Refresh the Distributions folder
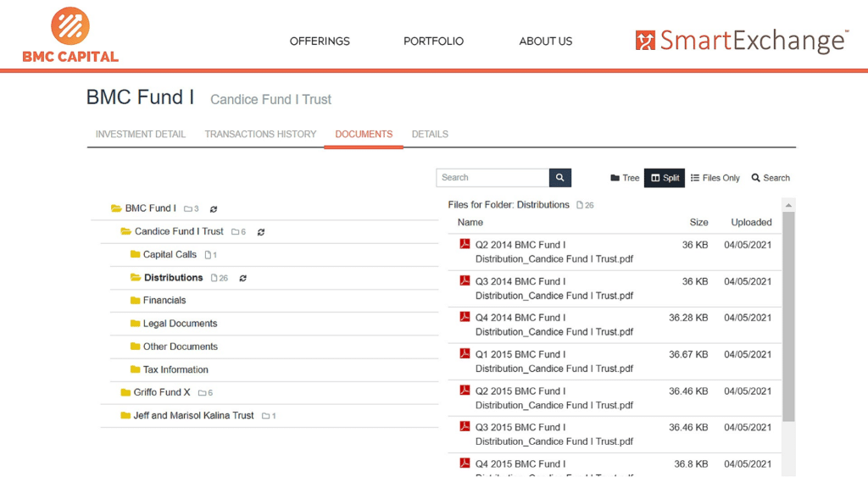This screenshot has height=488, width=868. pos(243,278)
